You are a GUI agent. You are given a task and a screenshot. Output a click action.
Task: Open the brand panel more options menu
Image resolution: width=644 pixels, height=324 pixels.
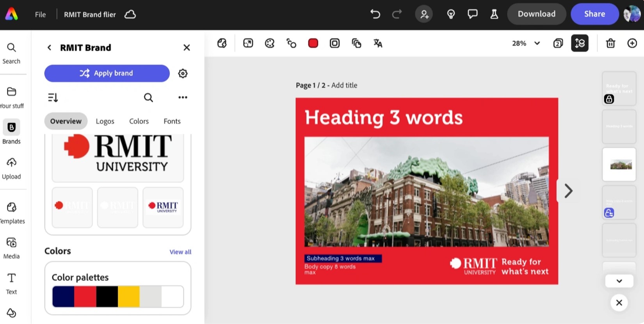click(183, 97)
